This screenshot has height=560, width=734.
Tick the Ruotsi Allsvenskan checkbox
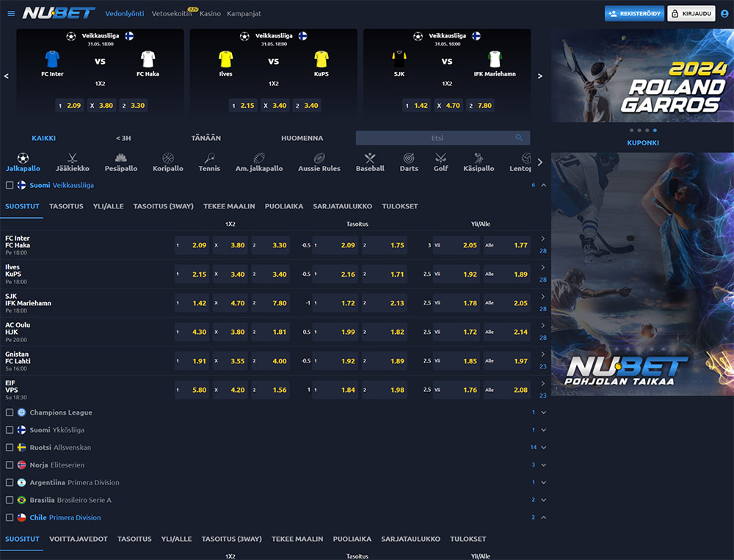click(10, 448)
